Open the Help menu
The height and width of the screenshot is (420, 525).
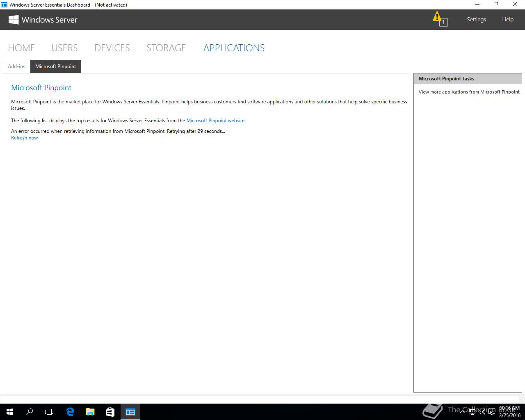pyautogui.click(x=508, y=19)
